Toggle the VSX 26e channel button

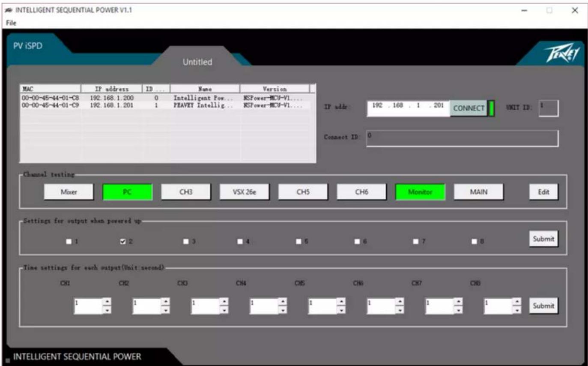tap(245, 192)
